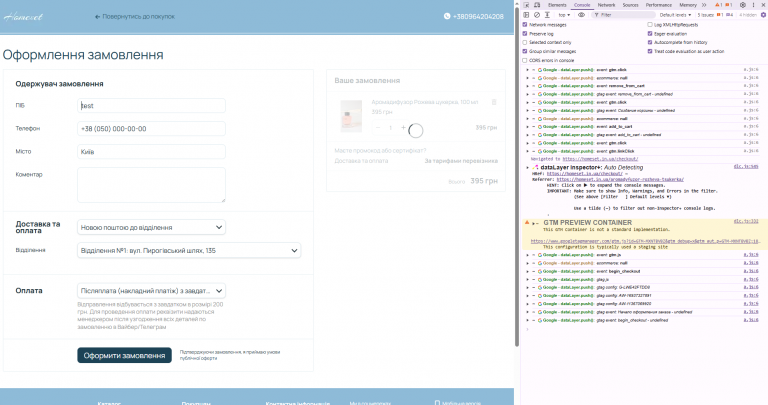Screen dimensions: 768x405
Task: Switch to the Elements tab
Action: pos(557,5)
